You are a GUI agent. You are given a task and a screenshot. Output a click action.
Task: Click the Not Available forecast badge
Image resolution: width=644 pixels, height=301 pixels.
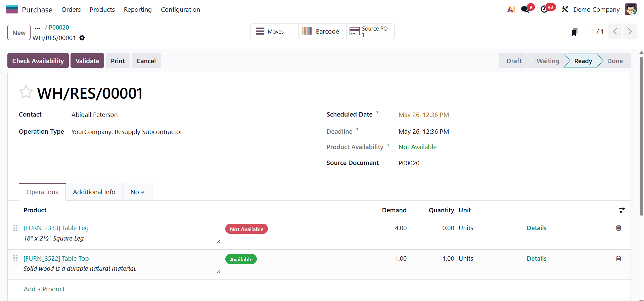(x=246, y=229)
